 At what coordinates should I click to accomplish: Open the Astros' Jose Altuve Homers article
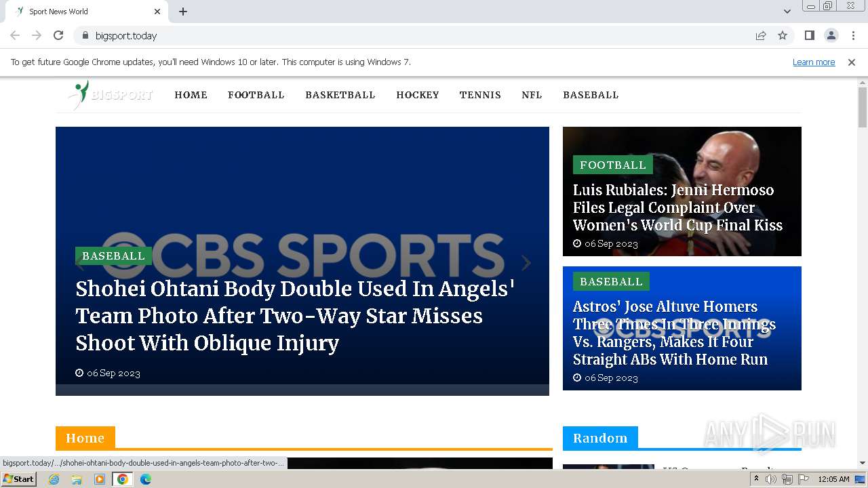pyautogui.click(x=674, y=333)
